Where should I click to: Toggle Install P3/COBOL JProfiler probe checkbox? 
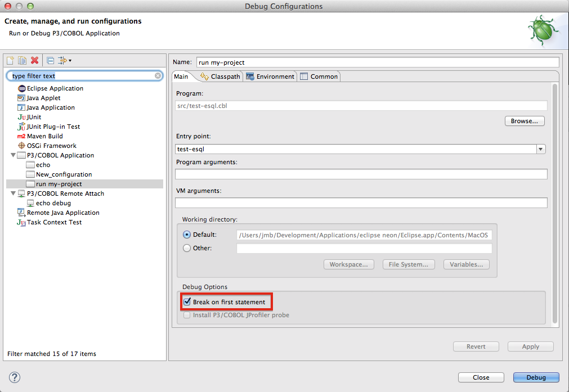click(187, 315)
